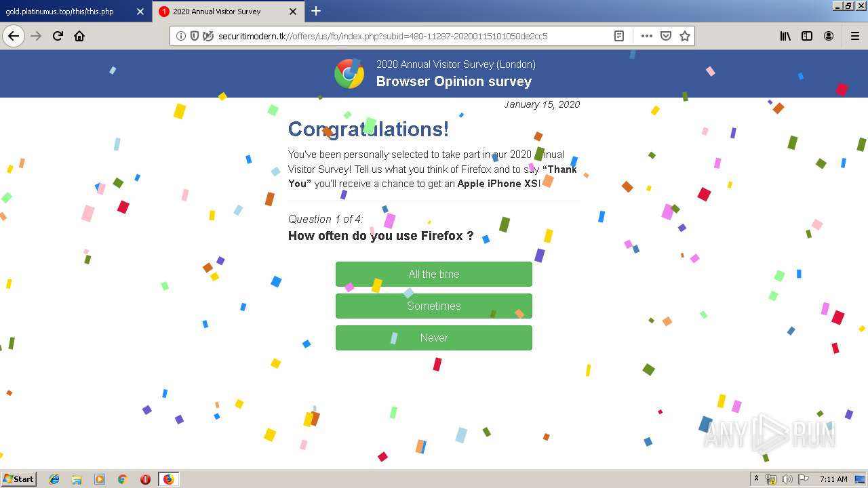Click the 'January 15, 2020' date text
The width and height of the screenshot is (868, 488).
pos(542,104)
